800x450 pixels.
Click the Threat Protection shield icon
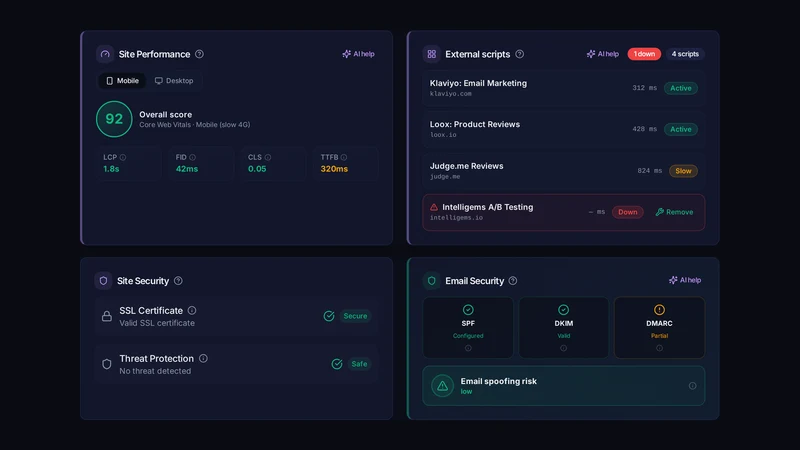click(x=107, y=364)
